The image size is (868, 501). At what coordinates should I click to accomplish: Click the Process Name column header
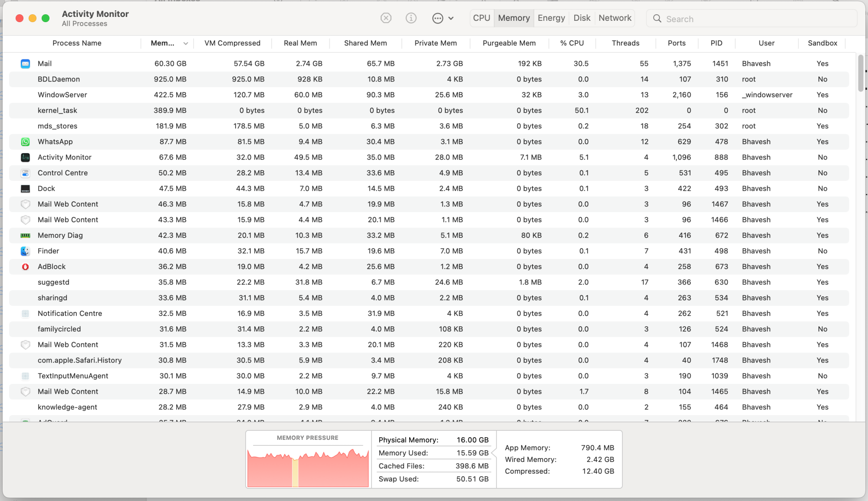77,43
